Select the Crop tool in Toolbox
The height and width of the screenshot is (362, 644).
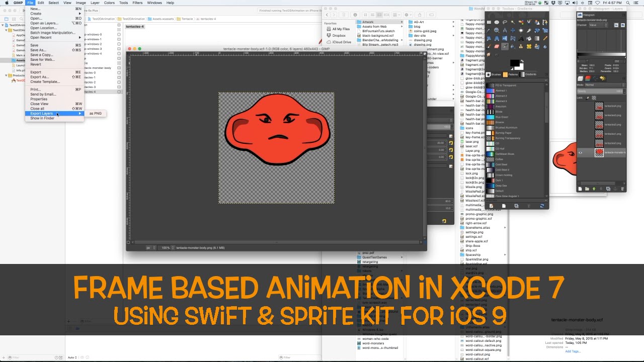click(529, 30)
